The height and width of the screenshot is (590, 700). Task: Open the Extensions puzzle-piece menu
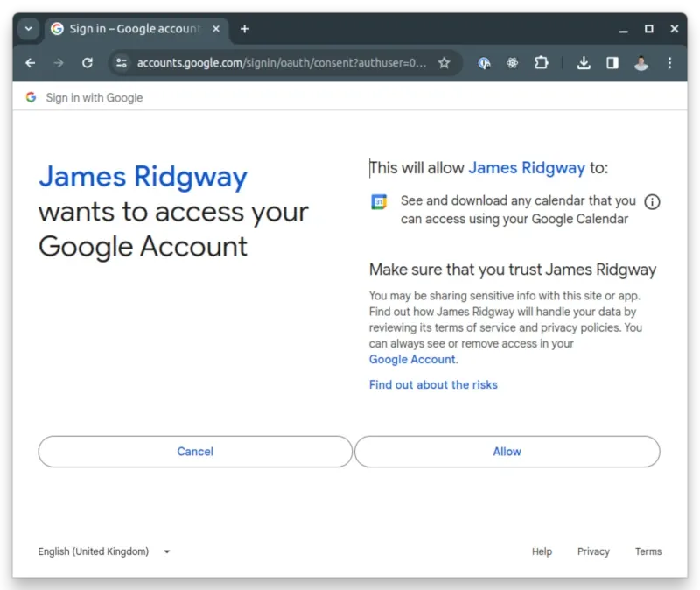(x=541, y=62)
